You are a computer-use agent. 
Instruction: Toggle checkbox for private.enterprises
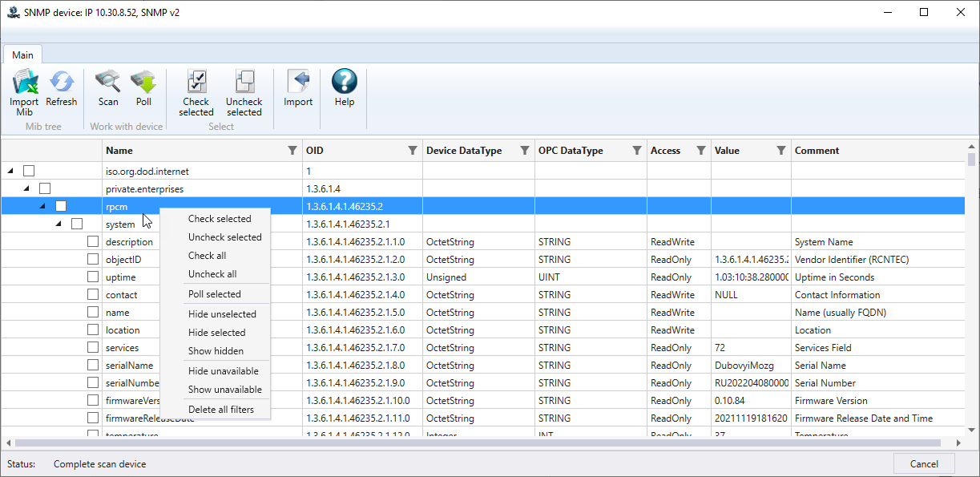click(45, 188)
